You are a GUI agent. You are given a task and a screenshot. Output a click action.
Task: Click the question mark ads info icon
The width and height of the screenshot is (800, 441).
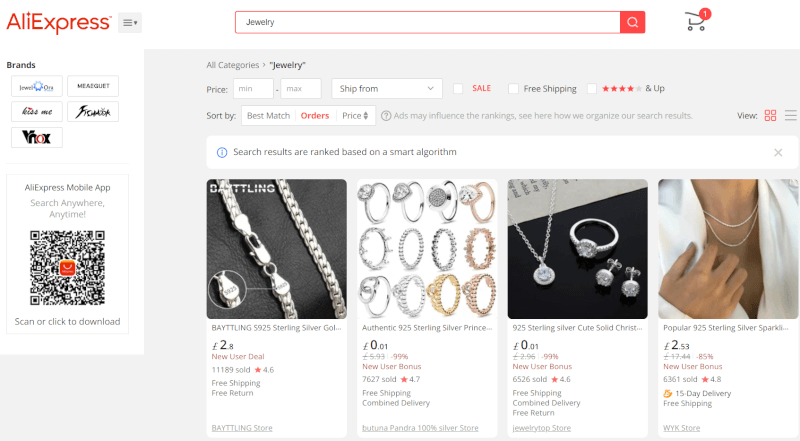[386, 116]
